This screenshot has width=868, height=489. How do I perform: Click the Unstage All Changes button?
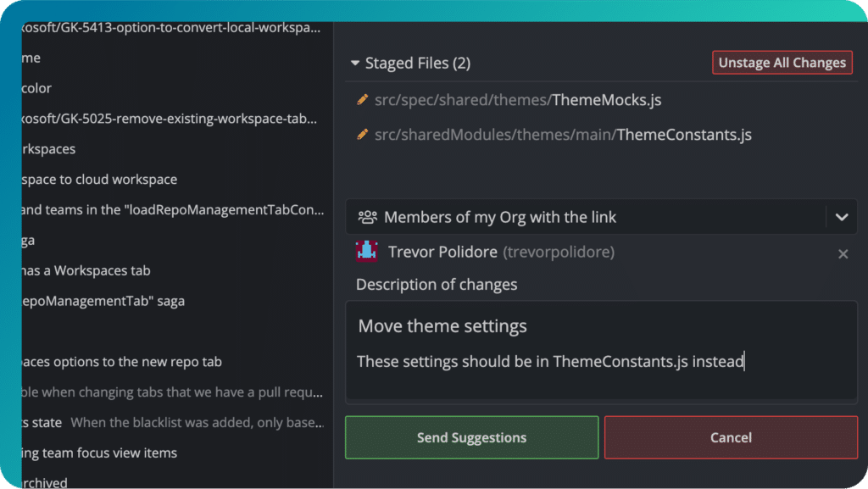coord(782,63)
